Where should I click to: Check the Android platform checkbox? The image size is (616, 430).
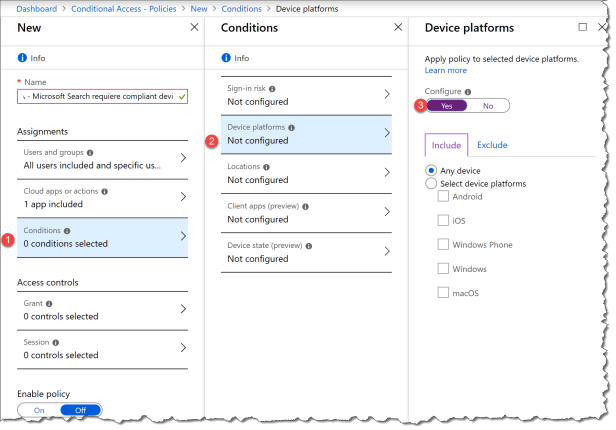[x=443, y=196]
